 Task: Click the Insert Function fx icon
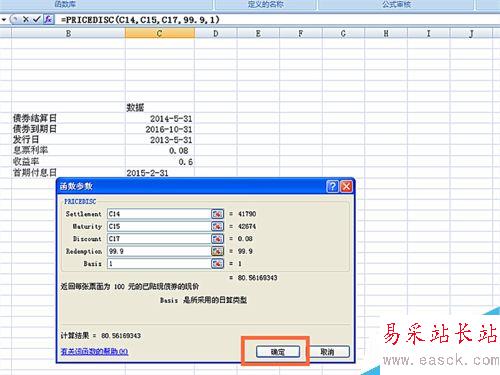click(x=48, y=19)
